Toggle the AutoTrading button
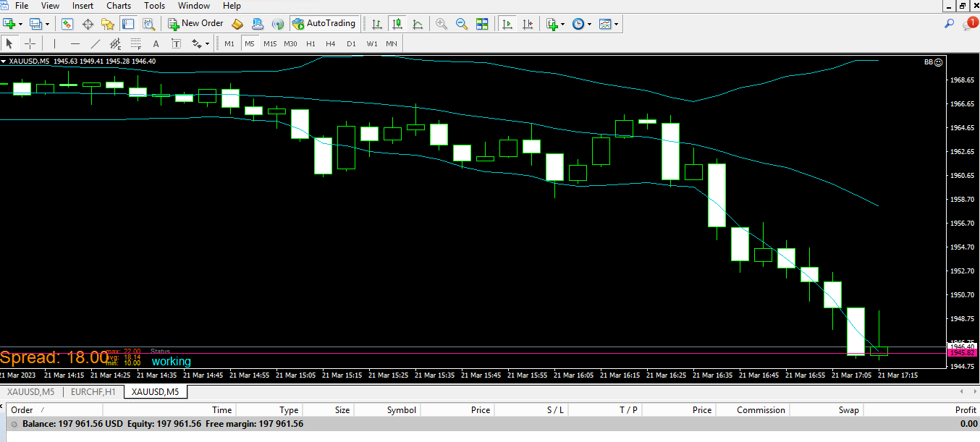980x442 pixels. (x=324, y=24)
